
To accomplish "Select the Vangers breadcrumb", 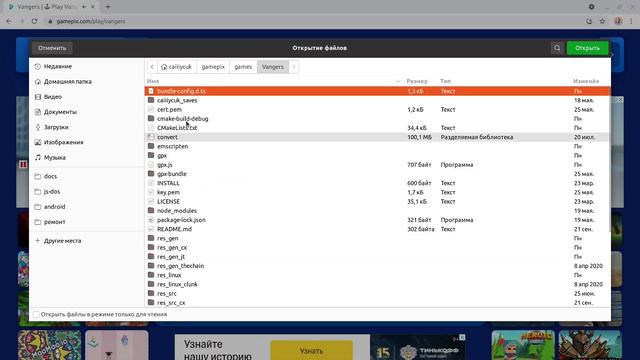I will click(273, 67).
